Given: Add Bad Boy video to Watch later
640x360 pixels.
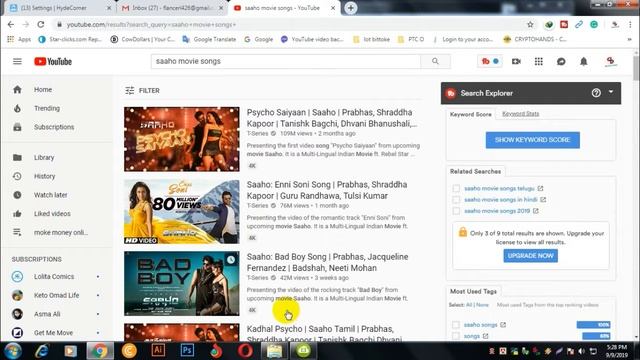Looking at the screenshot, I should (231, 260).
